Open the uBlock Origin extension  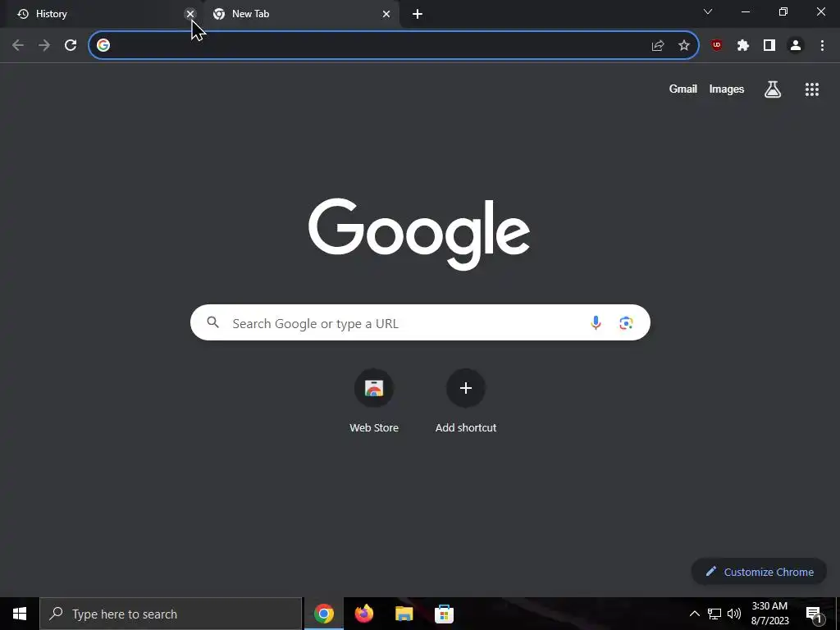tap(716, 45)
